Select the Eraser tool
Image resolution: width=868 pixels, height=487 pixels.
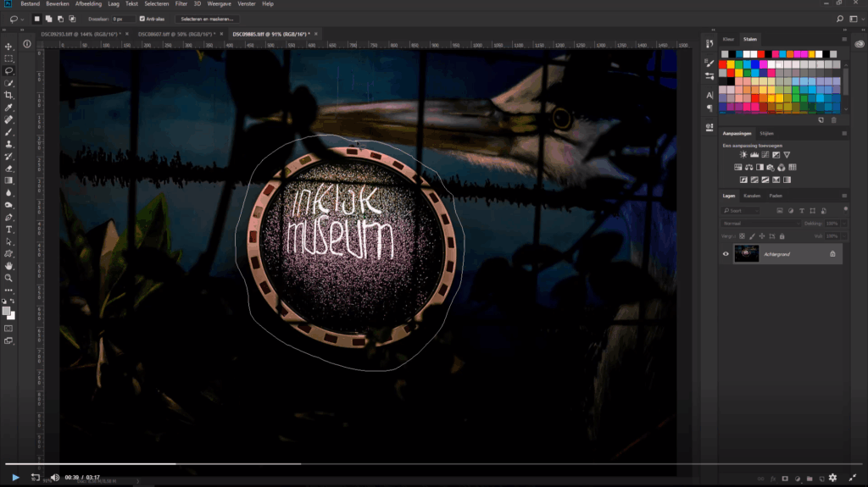(x=8, y=169)
